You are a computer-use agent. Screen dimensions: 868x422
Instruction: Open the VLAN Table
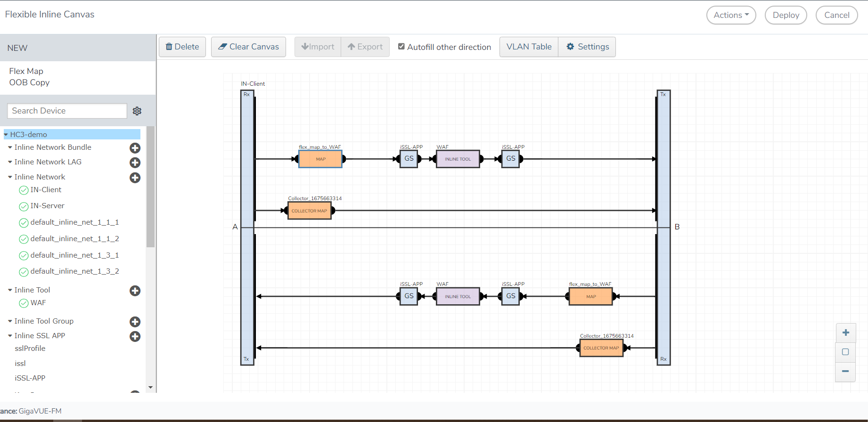click(529, 47)
